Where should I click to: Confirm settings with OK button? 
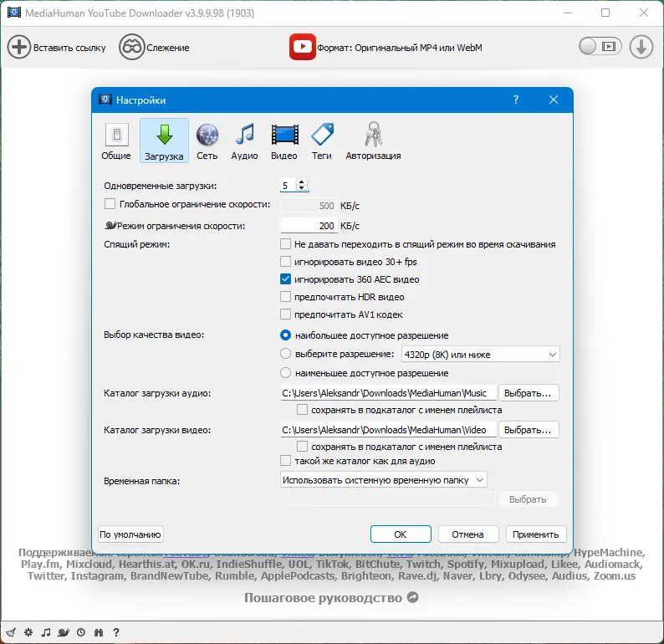pyautogui.click(x=401, y=534)
